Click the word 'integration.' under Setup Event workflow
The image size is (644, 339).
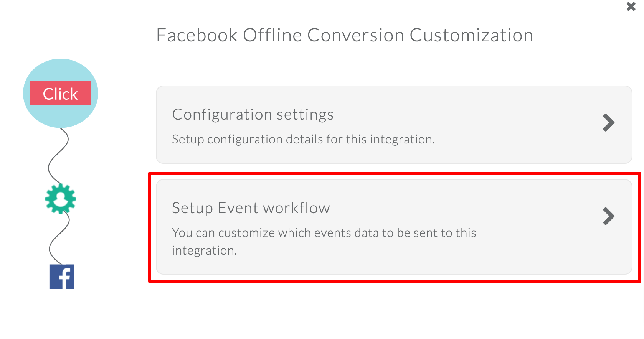(205, 250)
